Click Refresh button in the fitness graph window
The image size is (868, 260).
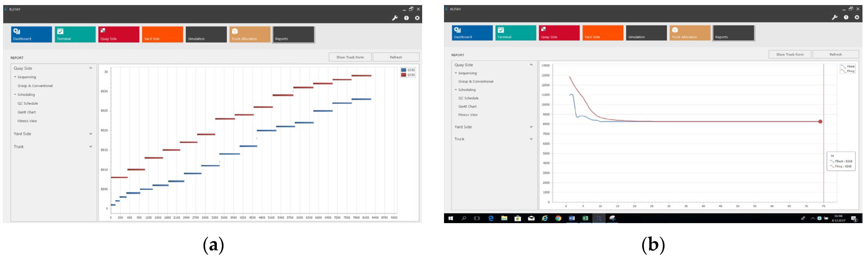pyautogui.click(x=835, y=54)
